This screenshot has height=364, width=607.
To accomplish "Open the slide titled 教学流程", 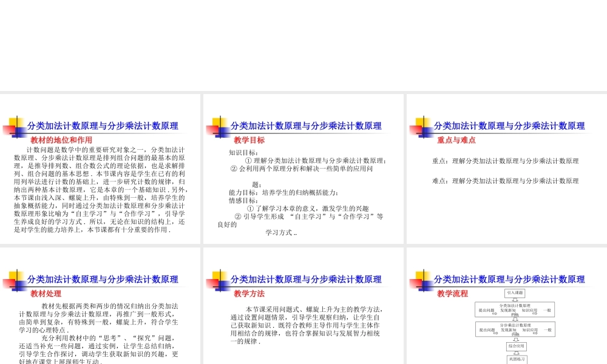I will coord(507,306).
